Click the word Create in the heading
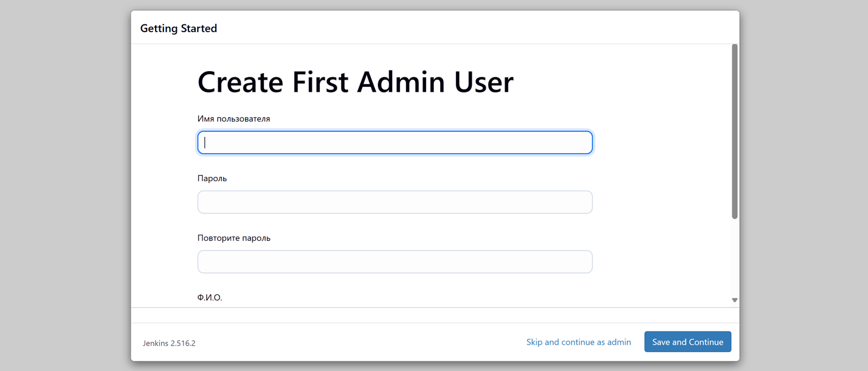The height and width of the screenshot is (371, 868). tap(240, 82)
